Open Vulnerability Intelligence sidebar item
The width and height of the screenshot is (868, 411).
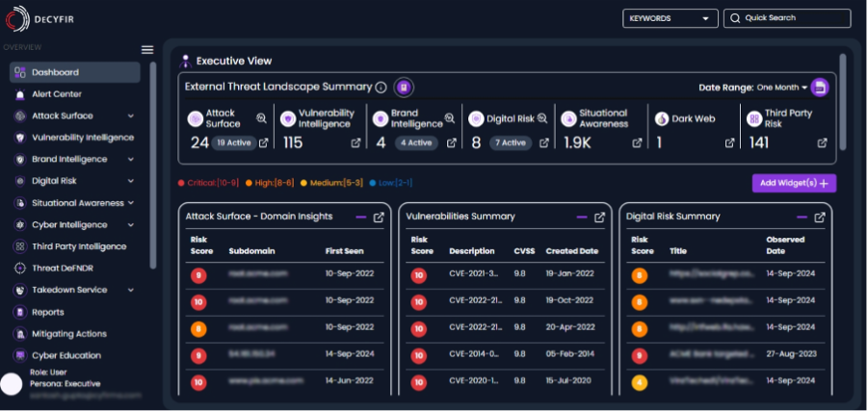83,138
